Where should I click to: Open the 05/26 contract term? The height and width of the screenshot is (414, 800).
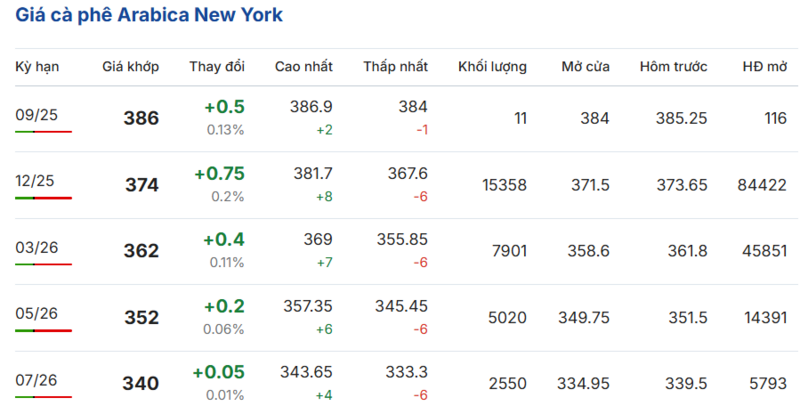[x=37, y=313]
